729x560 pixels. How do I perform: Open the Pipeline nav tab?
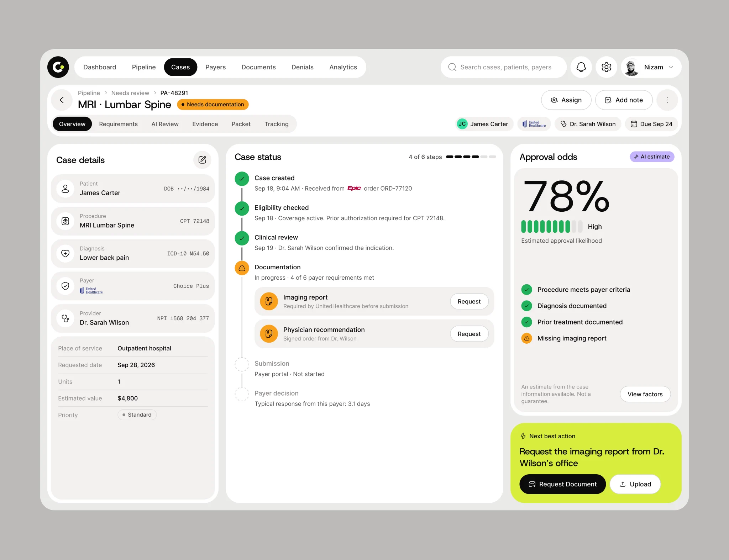(x=144, y=67)
